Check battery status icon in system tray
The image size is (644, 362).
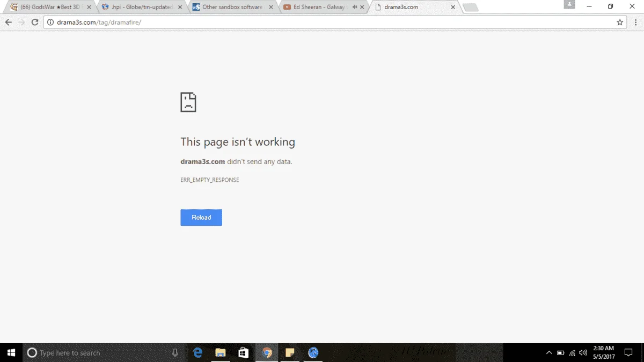(x=561, y=353)
